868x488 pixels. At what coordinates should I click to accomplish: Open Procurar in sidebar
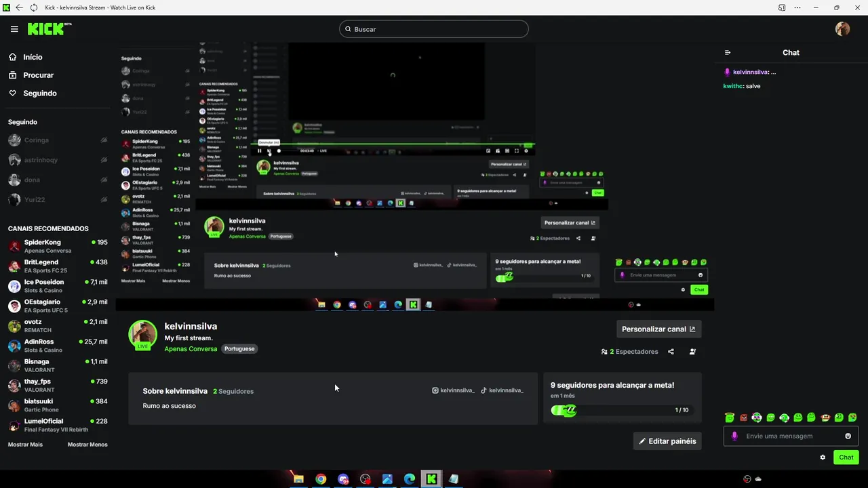[x=31, y=75]
